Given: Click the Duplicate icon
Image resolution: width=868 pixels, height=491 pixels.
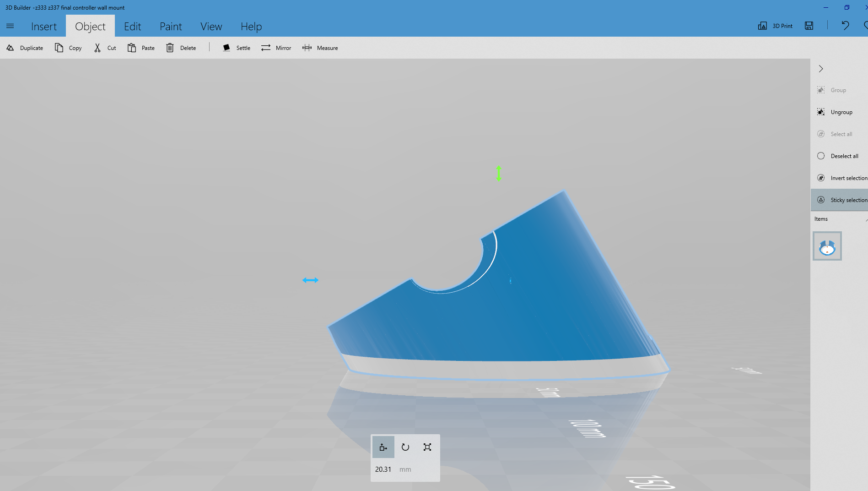Looking at the screenshot, I should tap(10, 48).
